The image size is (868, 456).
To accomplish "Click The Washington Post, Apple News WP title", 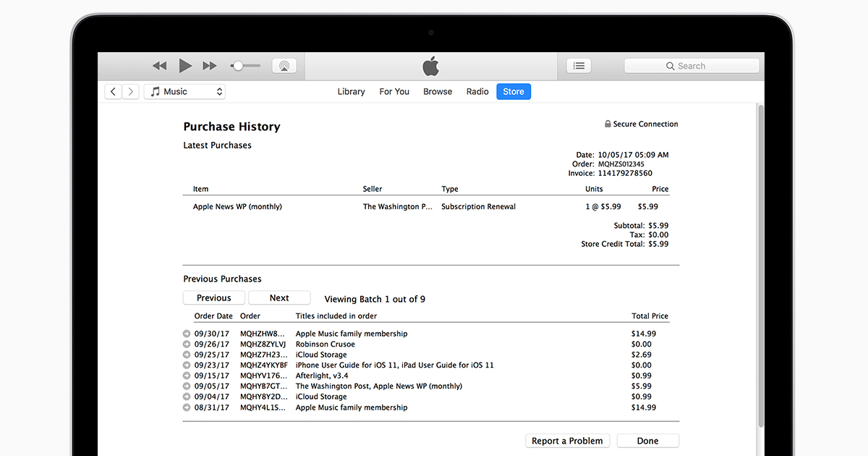I will [379, 387].
